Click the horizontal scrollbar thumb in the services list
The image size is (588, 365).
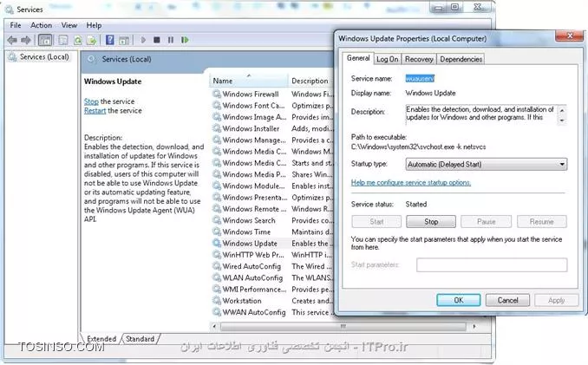[x=343, y=326]
